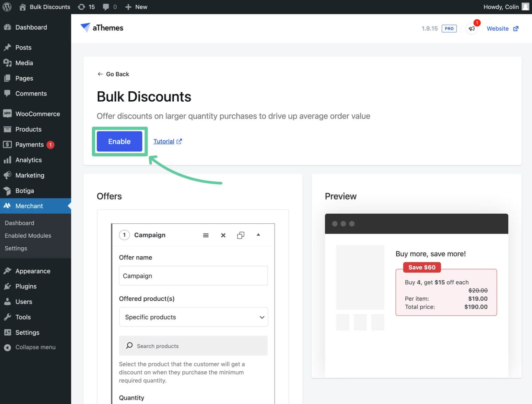Open the Media menu
Screen dimensions: 532x404
pos(36,63)
